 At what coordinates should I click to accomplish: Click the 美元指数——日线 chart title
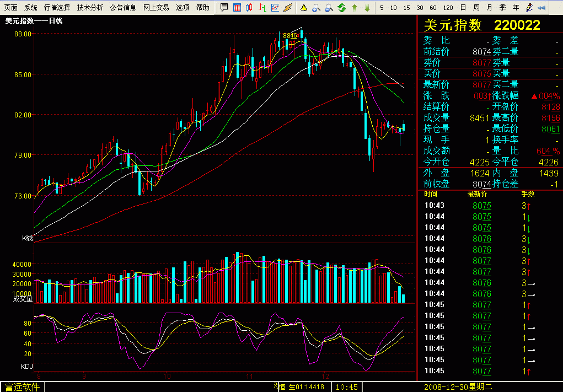click(x=34, y=21)
